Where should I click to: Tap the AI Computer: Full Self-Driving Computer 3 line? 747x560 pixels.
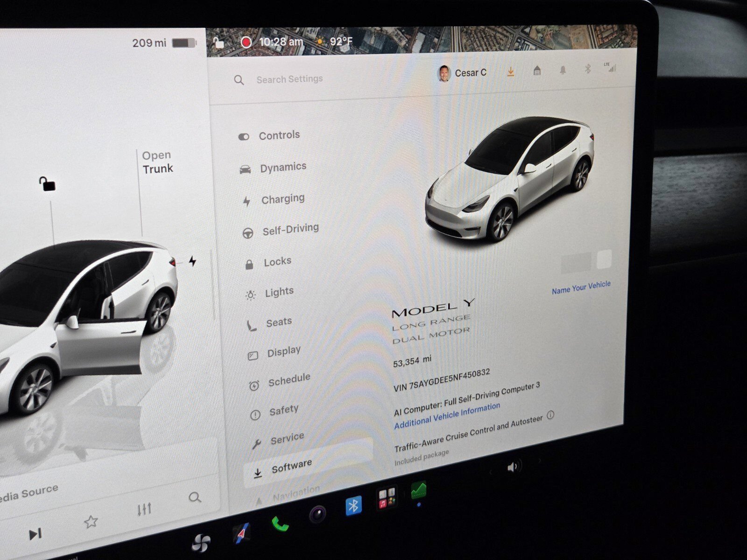(466, 399)
